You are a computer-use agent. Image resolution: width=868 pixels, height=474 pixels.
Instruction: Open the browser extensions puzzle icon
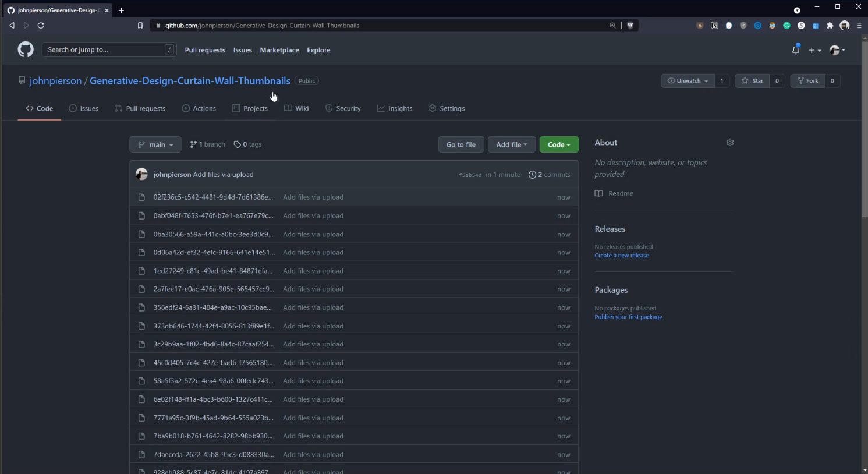pyautogui.click(x=830, y=26)
